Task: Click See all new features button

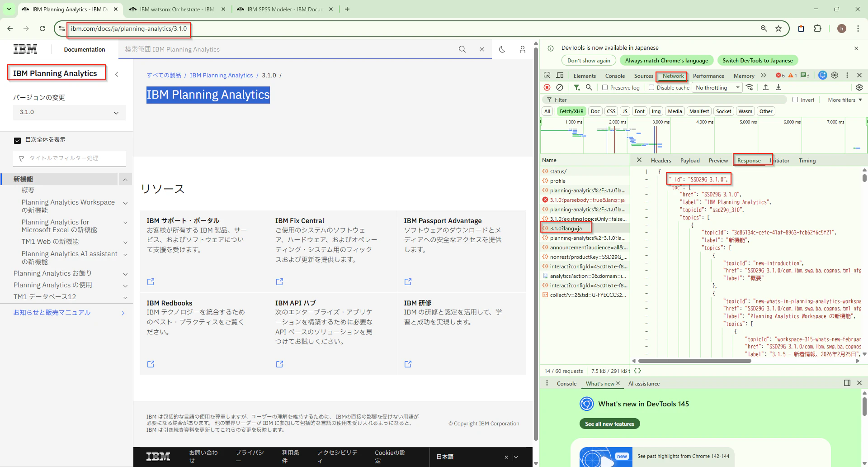Action: 609,424
